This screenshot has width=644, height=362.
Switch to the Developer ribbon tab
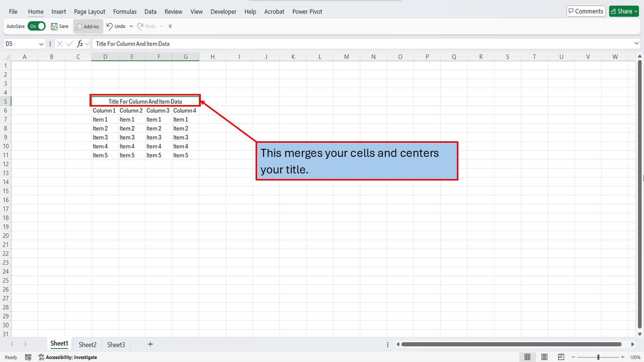pyautogui.click(x=223, y=11)
